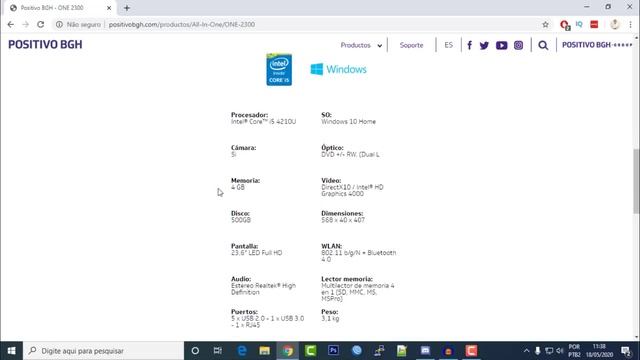This screenshot has width=640, height=360.
Task: Click the volume tray icon
Action: pos(560,351)
